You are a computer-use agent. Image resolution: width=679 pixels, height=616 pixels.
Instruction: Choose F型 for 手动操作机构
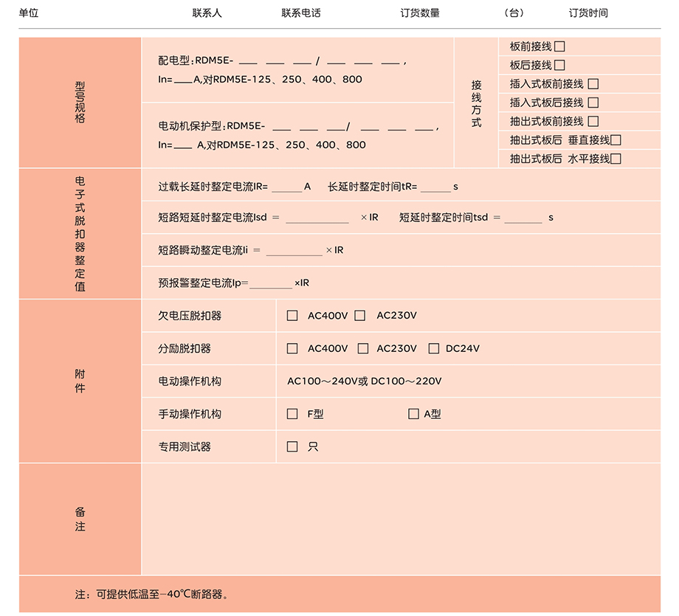(x=292, y=414)
